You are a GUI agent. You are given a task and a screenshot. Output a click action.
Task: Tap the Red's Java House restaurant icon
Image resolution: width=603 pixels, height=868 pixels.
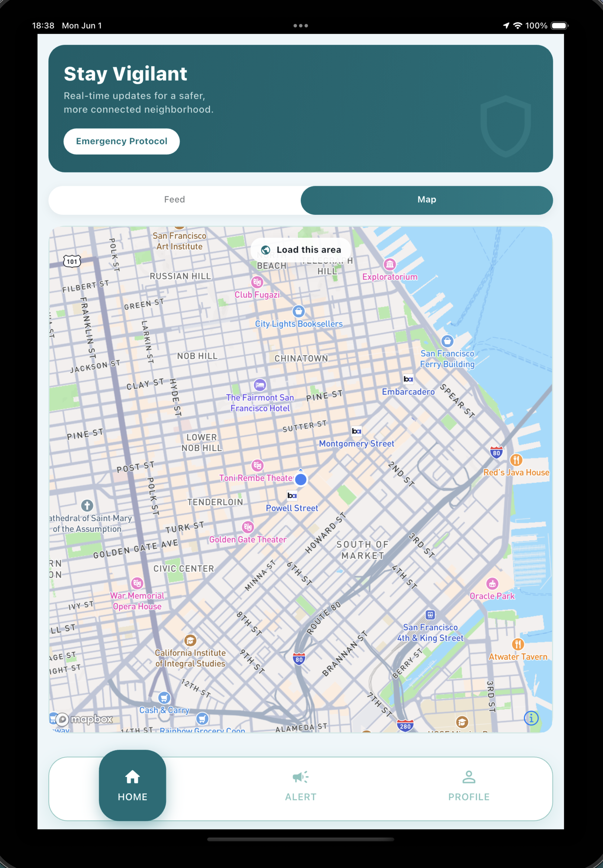(516, 460)
